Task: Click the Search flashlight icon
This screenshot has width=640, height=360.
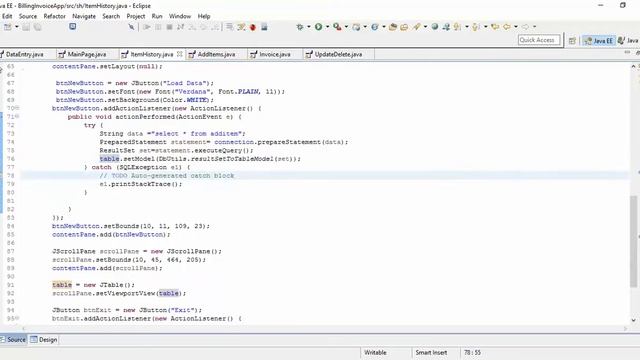Action: click(416, 27)
